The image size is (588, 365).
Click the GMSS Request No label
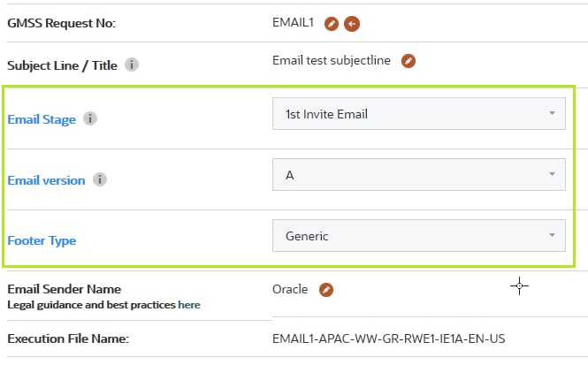click(x=62, y=24)
